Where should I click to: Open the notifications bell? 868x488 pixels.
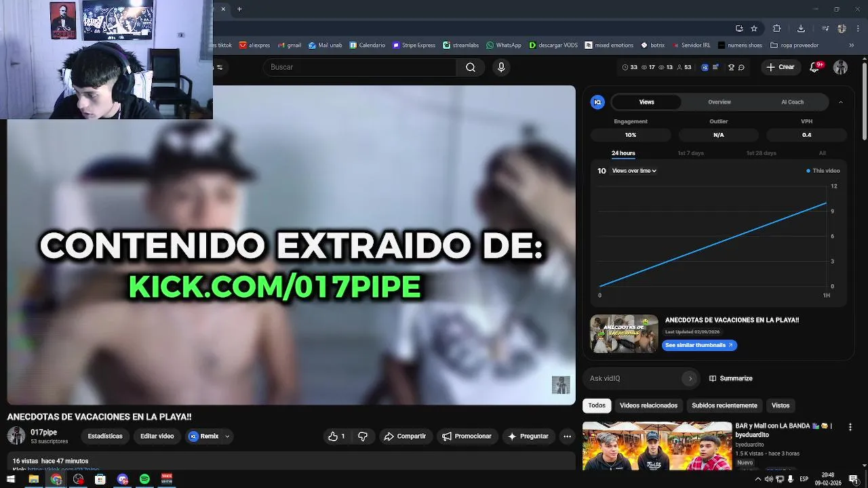click(816, 67)
